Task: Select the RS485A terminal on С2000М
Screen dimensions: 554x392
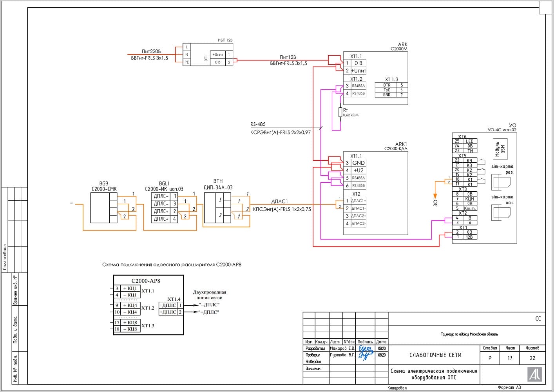Action: pyautogui.click(x=358, y=86)
